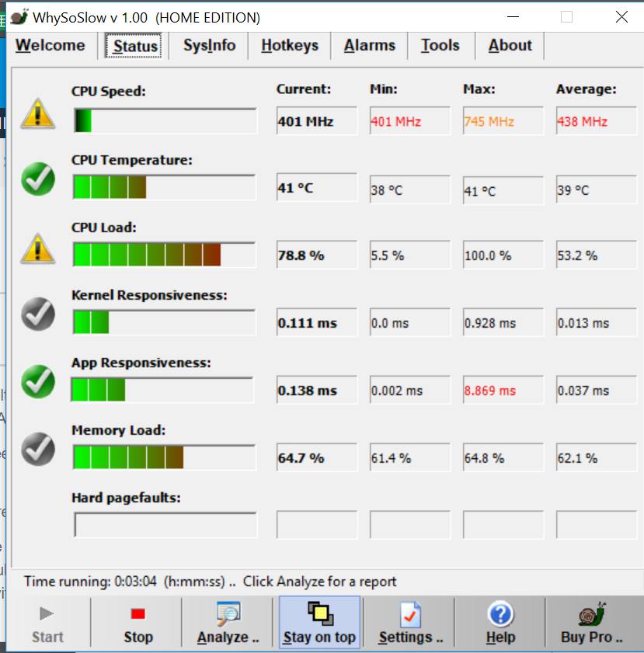Click the CPU Speed progress bar
Viewport: 644px width, 653px height.
165,121
